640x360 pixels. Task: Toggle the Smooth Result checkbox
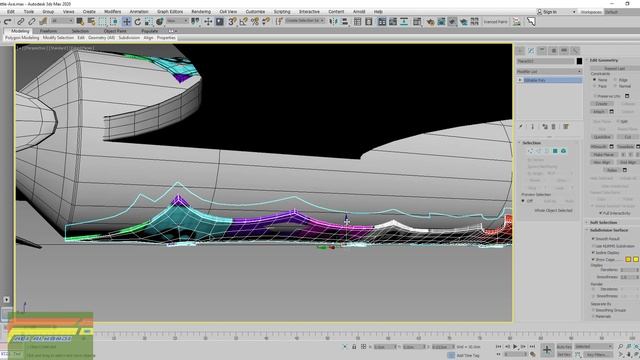(593, 238)
